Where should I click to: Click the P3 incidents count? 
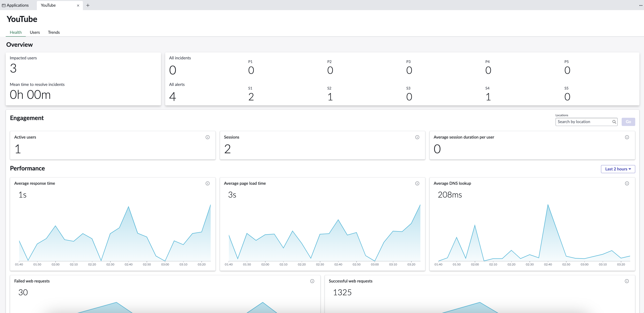coord(409,70)
